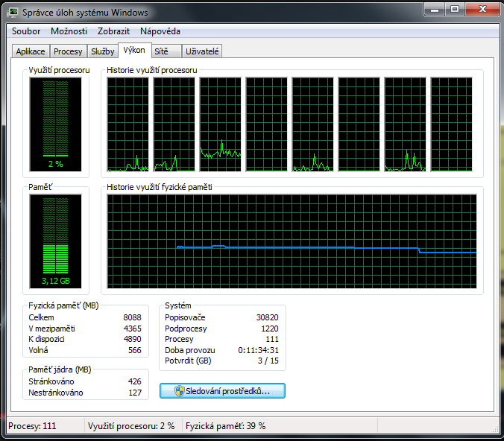The image size is (504, 441).
Task: Click the memory gauge showing 3,12 GB
Action: (x=57, y=241)
